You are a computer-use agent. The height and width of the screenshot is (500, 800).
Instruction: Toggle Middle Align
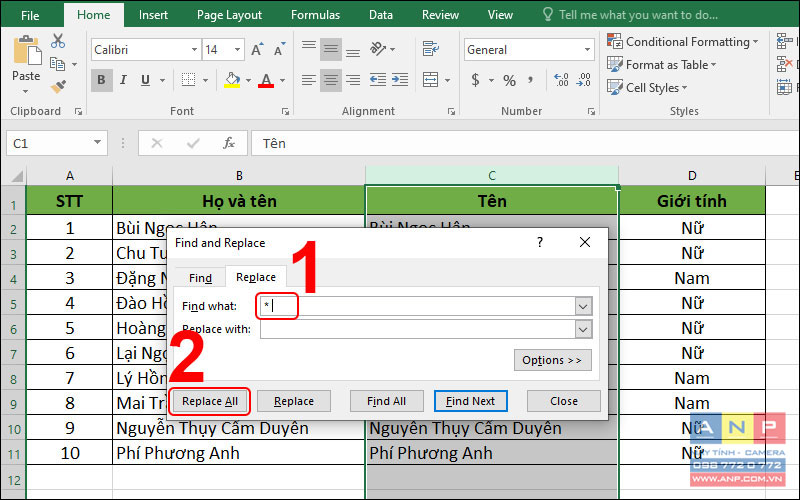coord(331,49)
